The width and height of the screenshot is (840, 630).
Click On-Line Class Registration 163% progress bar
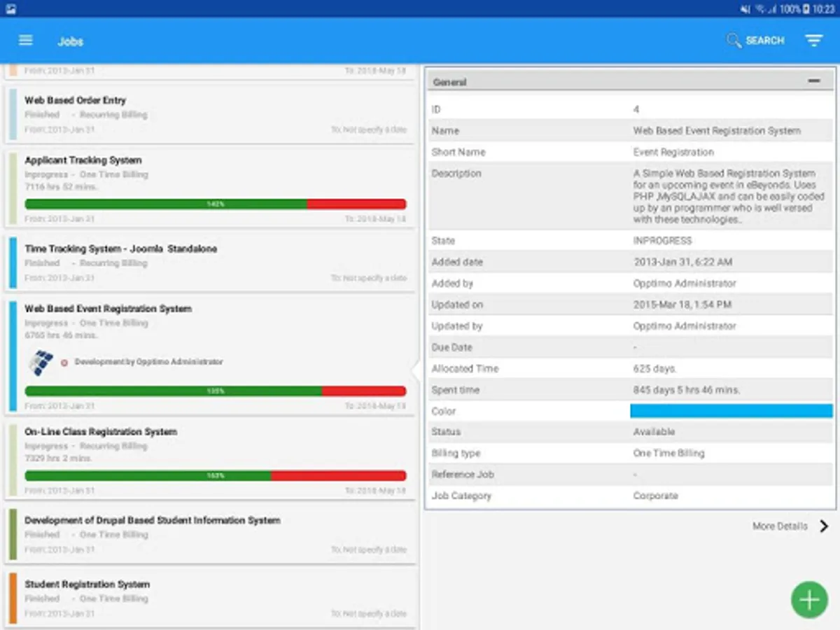216,475
